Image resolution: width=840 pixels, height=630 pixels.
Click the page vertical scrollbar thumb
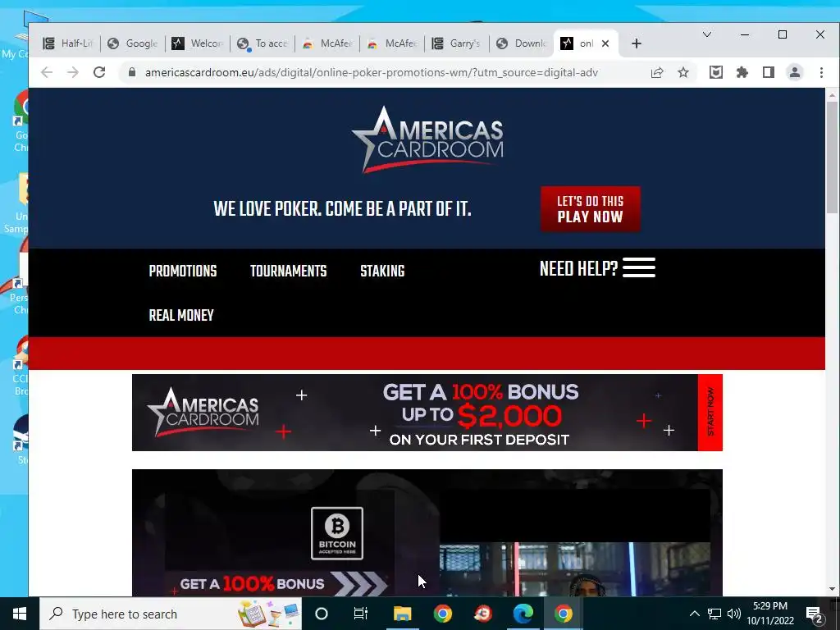832,157
